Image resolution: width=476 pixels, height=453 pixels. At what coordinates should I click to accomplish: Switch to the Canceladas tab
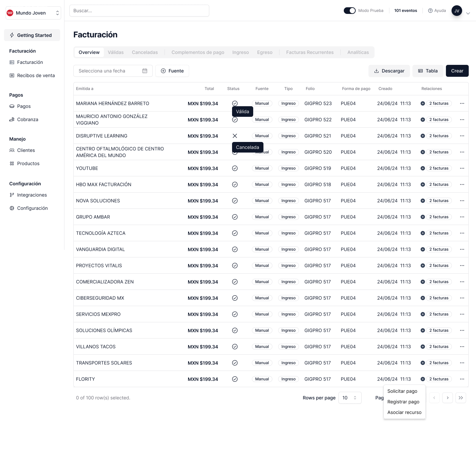[145, 52]
